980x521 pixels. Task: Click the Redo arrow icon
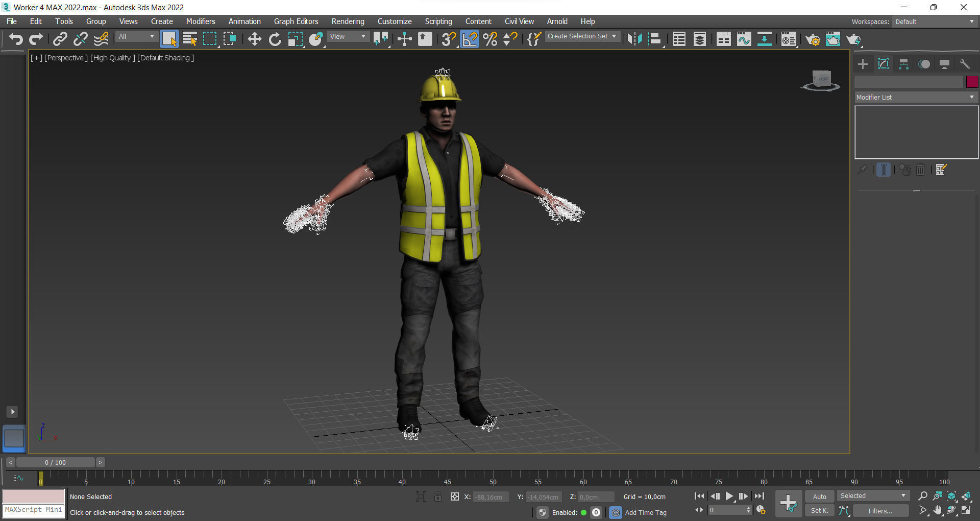tap(36, 39)
